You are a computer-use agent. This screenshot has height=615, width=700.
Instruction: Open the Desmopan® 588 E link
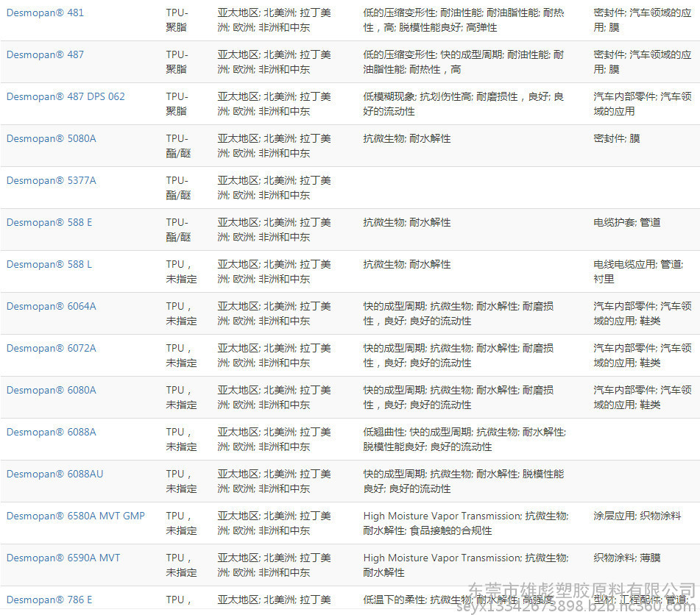click(49, 223)
